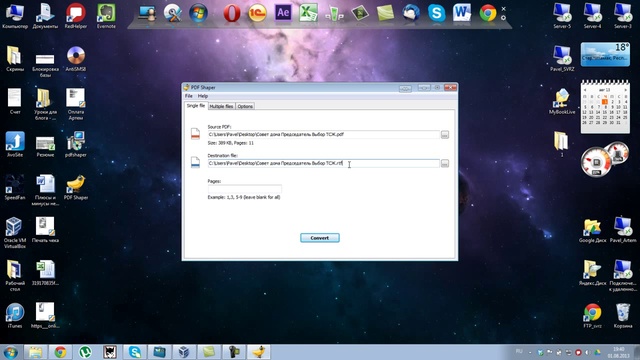Select the Рабочий стол folder icon
This screenshot has height=360, width=640.
[x=15, y=276]
